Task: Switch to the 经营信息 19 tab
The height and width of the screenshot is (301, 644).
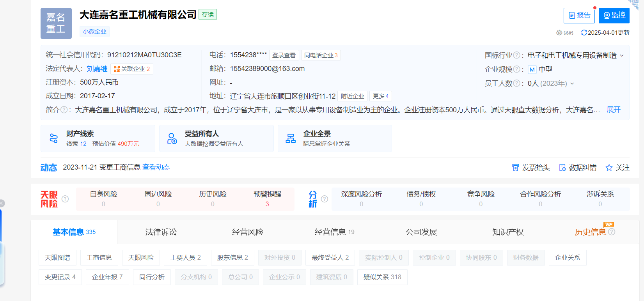Action: click(334, 232)
